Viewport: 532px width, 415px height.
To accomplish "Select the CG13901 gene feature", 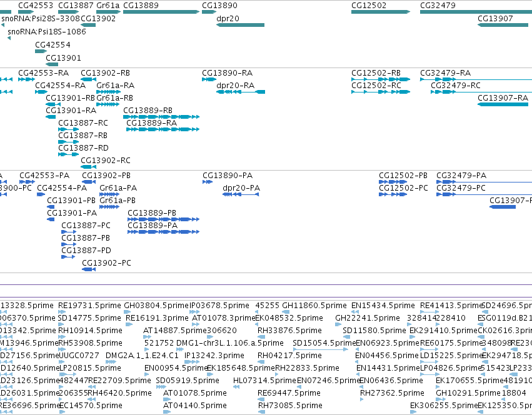I will (52, 64).
